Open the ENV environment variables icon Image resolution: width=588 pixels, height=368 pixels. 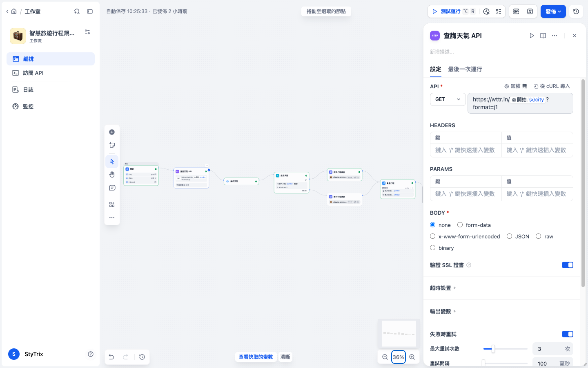[x=516, y=11]
